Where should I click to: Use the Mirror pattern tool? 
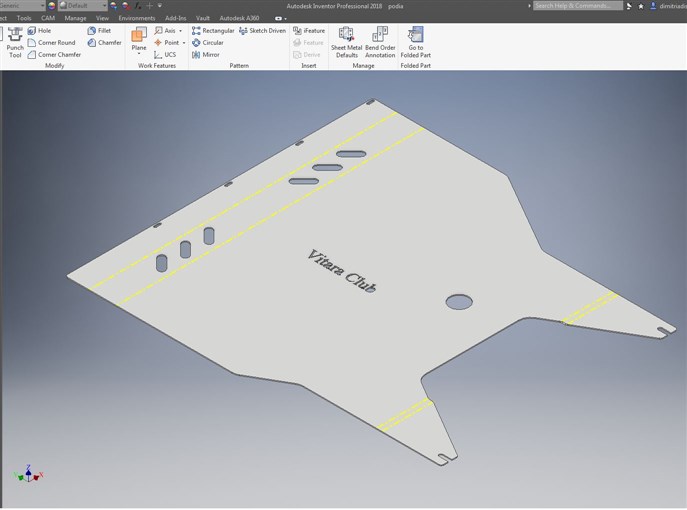pyautogui.click(x=206, y=55)
